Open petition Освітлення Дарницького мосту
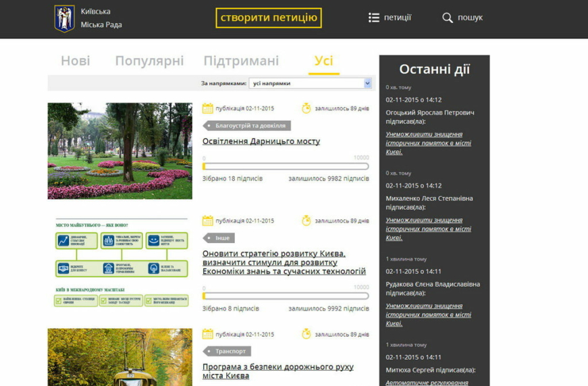The height and width of the screenshot is (386, 588). click(261, 141)
